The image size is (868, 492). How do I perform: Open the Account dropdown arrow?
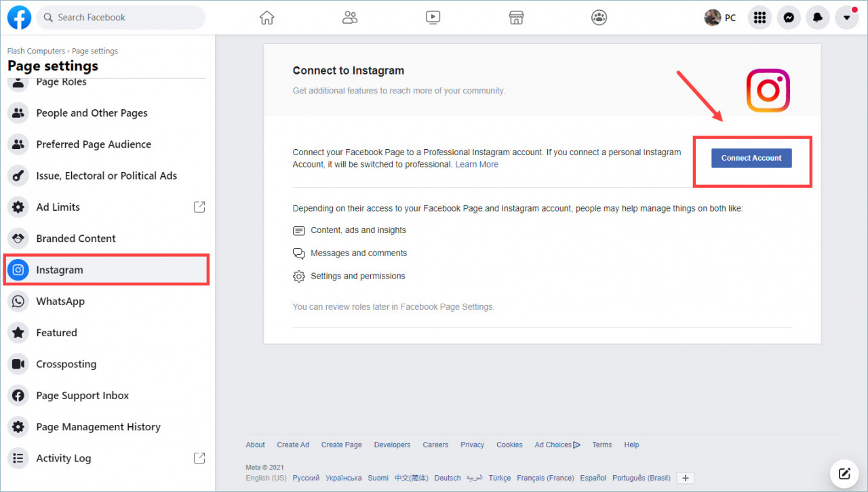click(x=846, y=18)
